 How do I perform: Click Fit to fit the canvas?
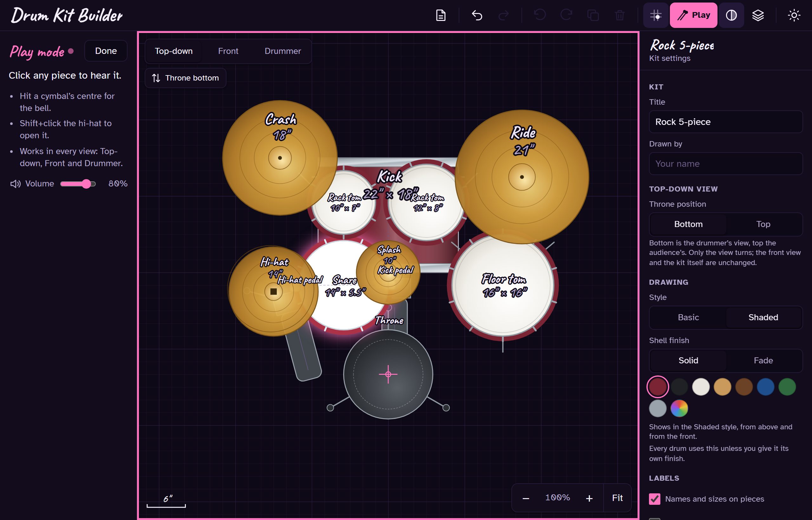pos(618,498)
